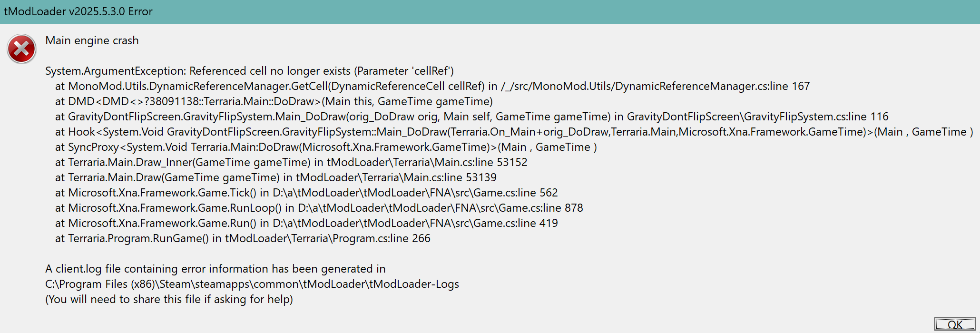Click the "share this file" help note
This screenshot has width=980, height=333.
(169, 299)
